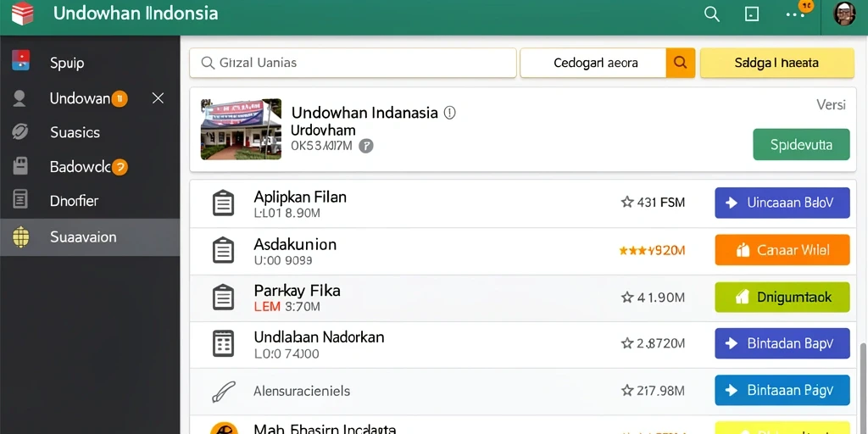This screenshot has height=434, width=868.
Task: Click the Uincaaan BdoV button
Action: click(x=782, y=203)
